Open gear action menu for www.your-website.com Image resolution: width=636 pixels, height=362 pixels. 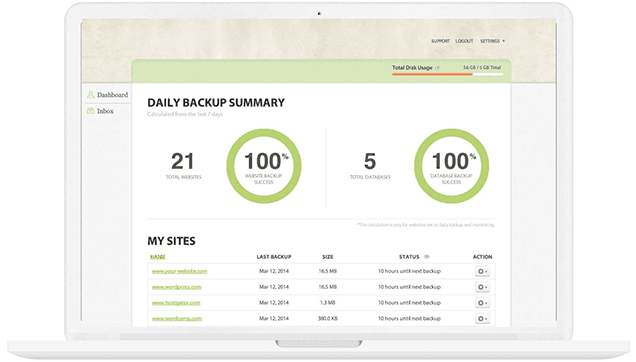tap(482, 271)
